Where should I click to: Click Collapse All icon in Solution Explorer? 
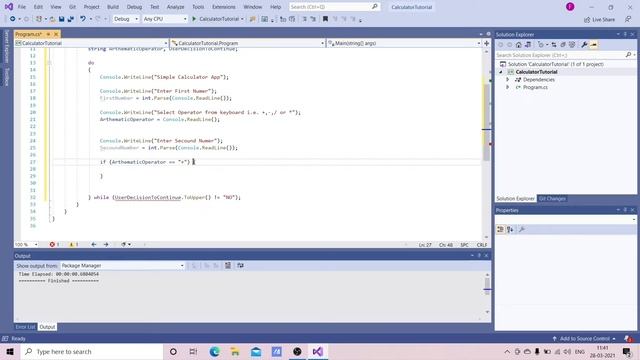[x=563, y=45]
